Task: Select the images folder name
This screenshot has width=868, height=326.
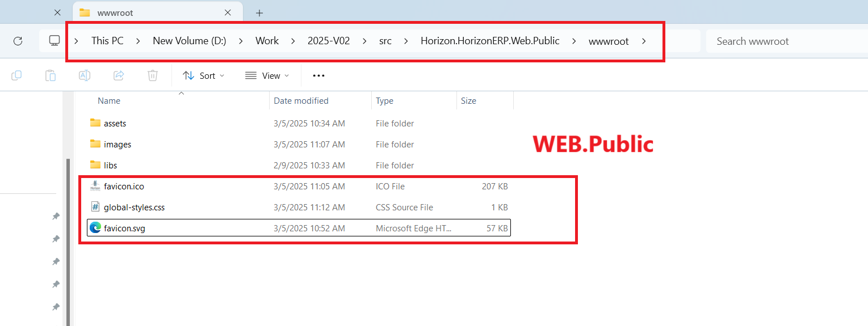Action: (x=118, y=144)
